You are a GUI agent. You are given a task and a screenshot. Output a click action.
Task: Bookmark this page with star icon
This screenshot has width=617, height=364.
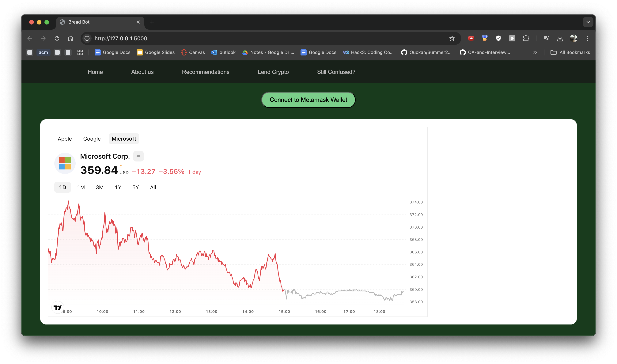[452, 38]
